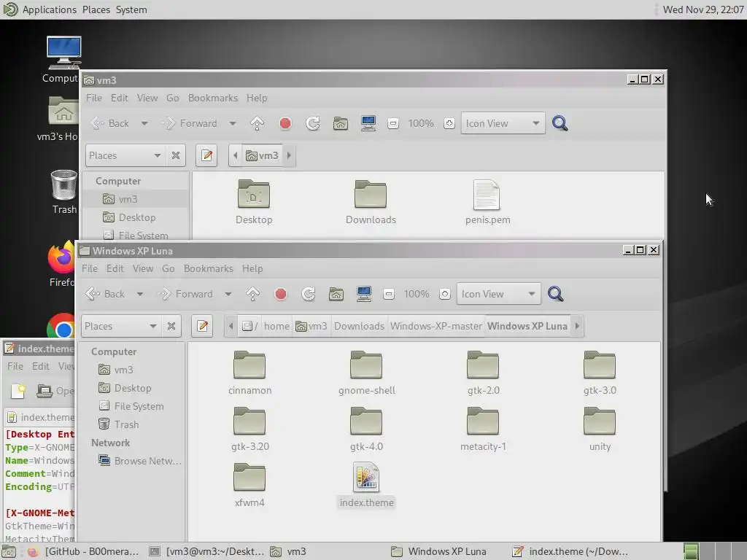Click Computer icon in vm3 toolbar
747x560 pixels.
(x=368, y=123)
